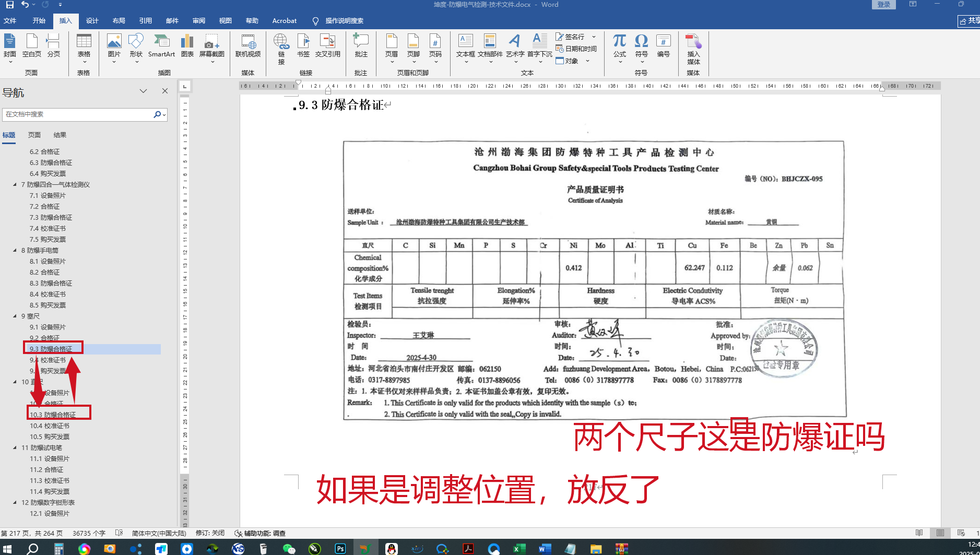Collapse the '8 防爆手电筒' heading
The image size is (980, 555).
coord(15,250)
